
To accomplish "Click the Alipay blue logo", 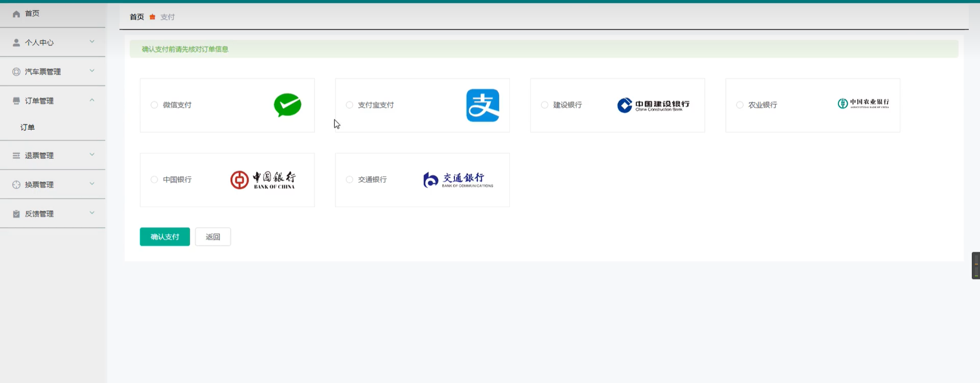I will tap(483, 105).
